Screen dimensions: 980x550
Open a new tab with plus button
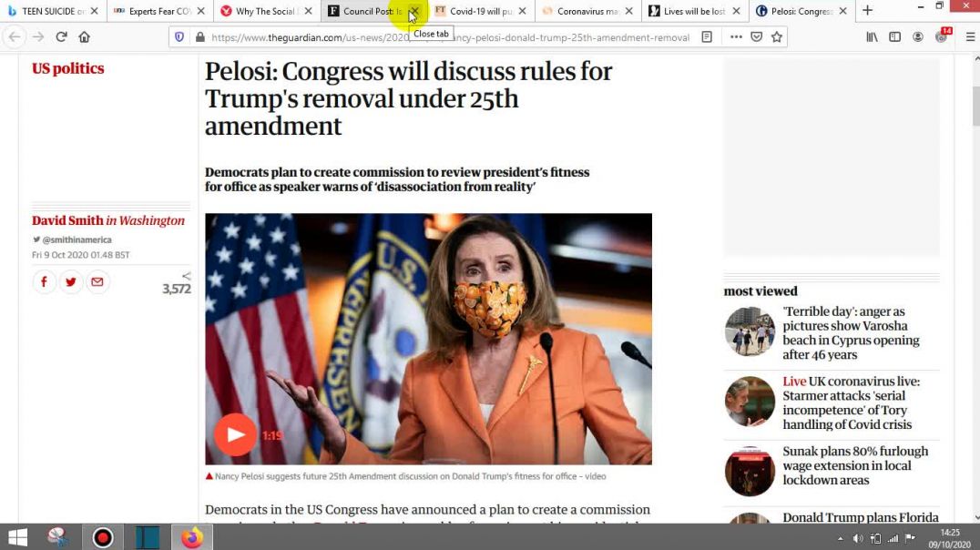(867, 11)
